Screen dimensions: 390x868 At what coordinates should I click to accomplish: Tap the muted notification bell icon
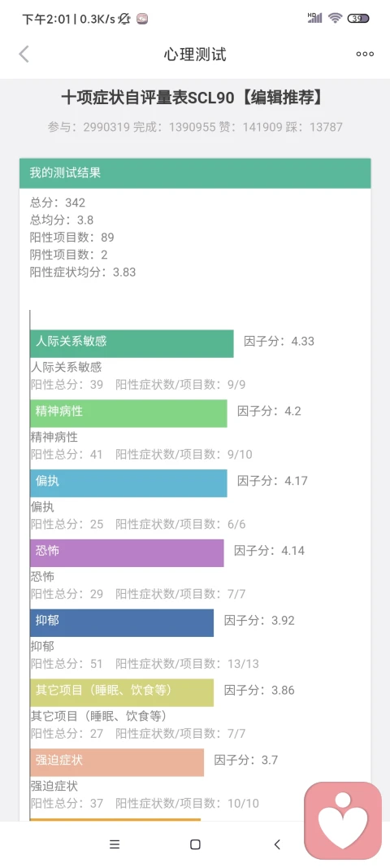pos(124,19)
